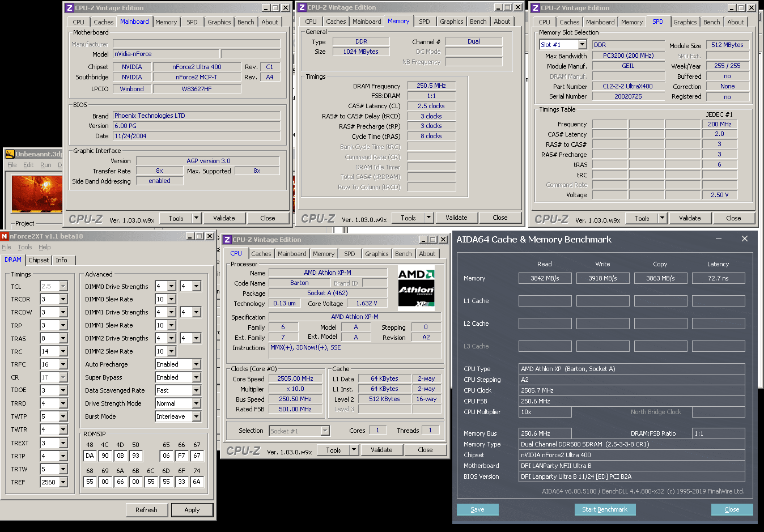Open the File menu in nForce2XT
The width and height of the screenshot is (764, 532).
pos(6,247)
